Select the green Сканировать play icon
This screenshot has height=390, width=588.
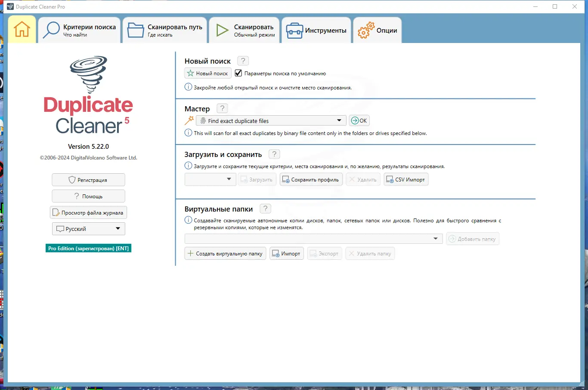(222, 30)
